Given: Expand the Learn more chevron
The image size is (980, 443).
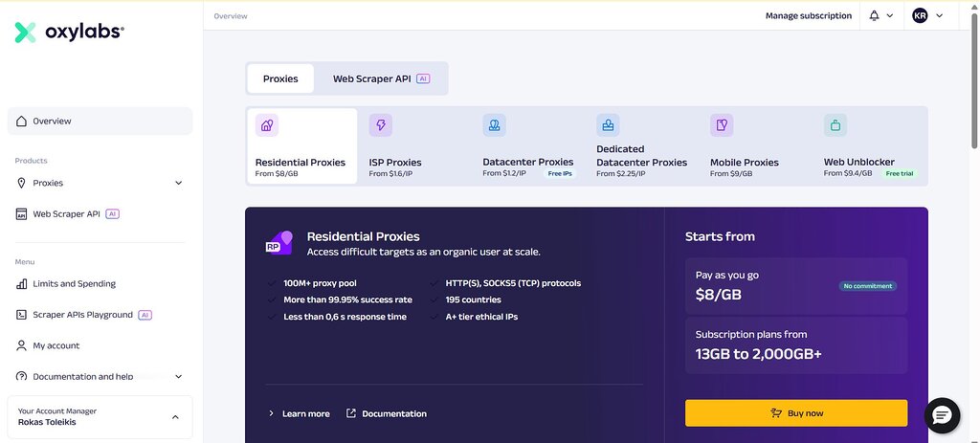Looking at the screenshot, I should pyautogui.click(x=271, y=413).
